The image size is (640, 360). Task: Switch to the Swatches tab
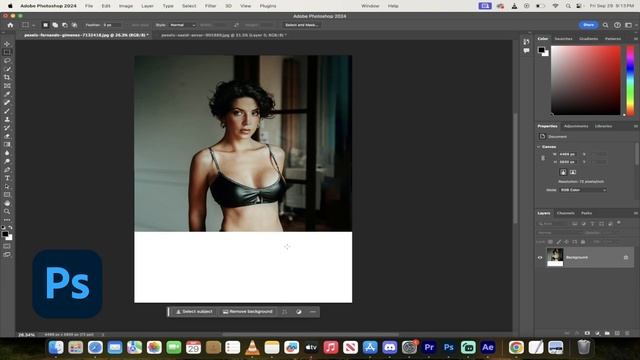(x=563, y=38)
